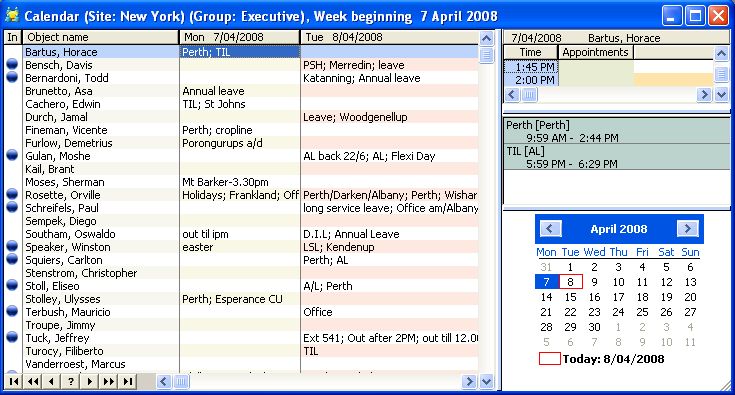Select the 2:00 PM time slot
The width and height of the screenshot is (735, 395).
point(531,80)
